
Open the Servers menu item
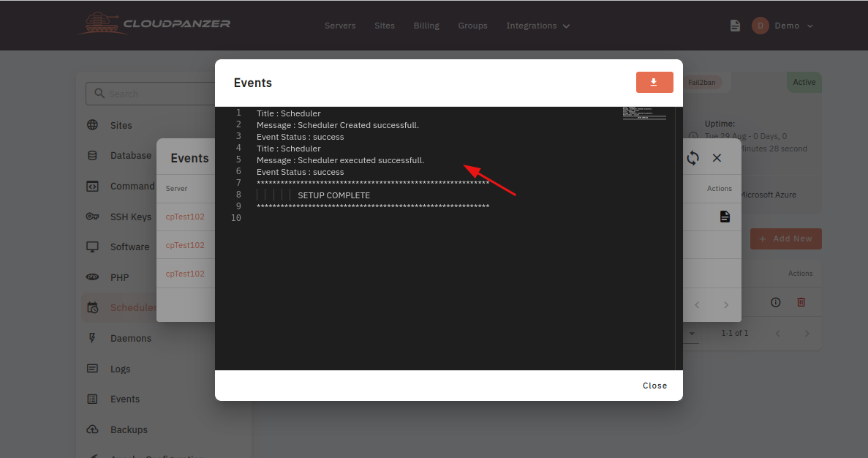[340, 26]
